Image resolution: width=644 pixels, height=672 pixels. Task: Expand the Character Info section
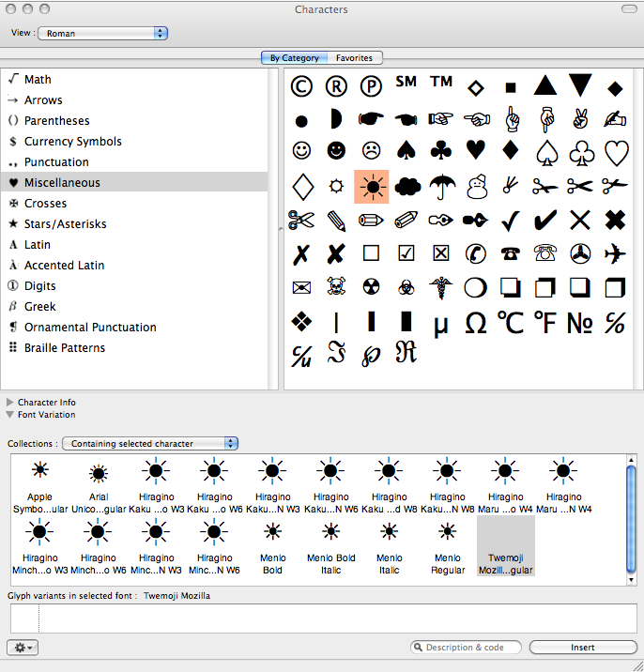click(10, 403)
